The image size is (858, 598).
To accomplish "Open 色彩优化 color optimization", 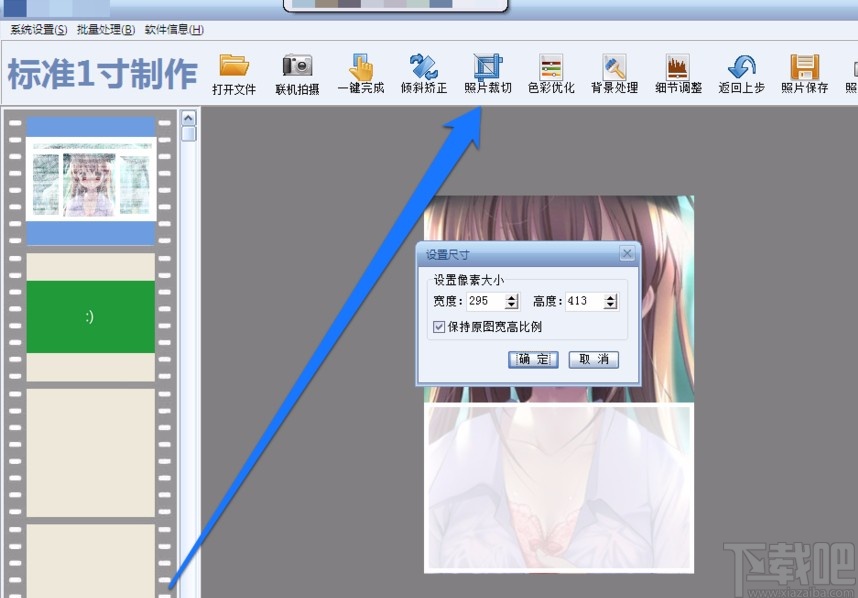I will point(551,73).
